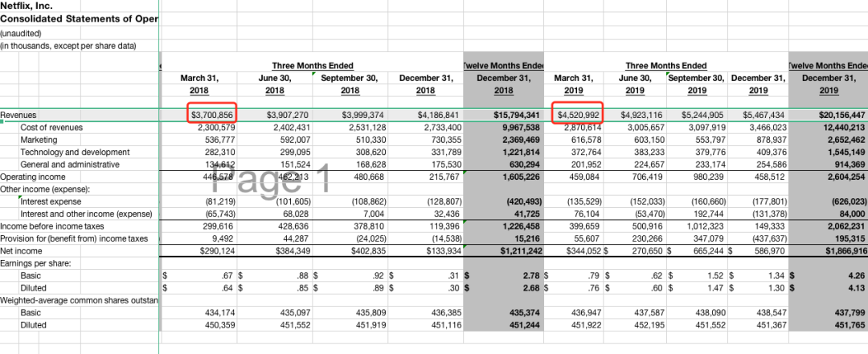Click the March 31, 2019 column header
This screenshot has width=868, height=354.
click(x=574, y=84)
